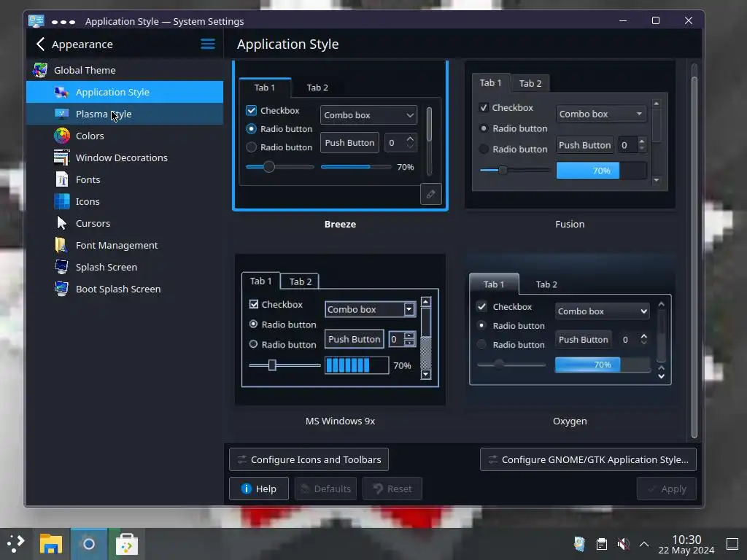747x560 pixels.
Task: Click the main vertical scrollbar of style list
Action: click(x=694, y=257)
